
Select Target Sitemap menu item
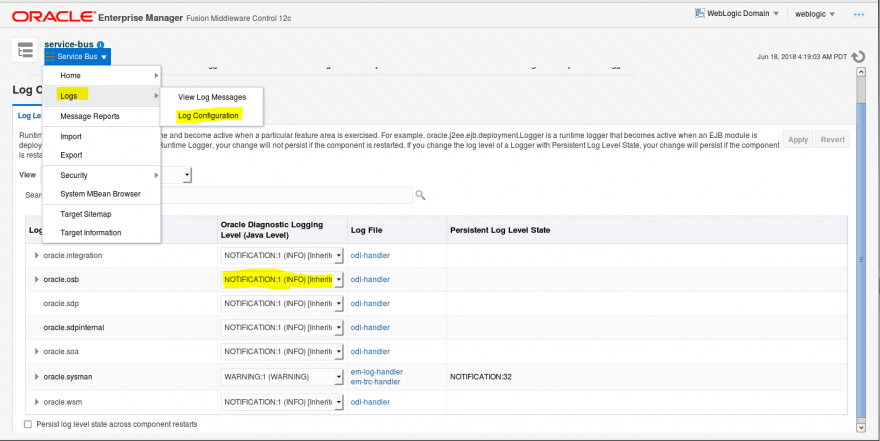coord(102,214)
